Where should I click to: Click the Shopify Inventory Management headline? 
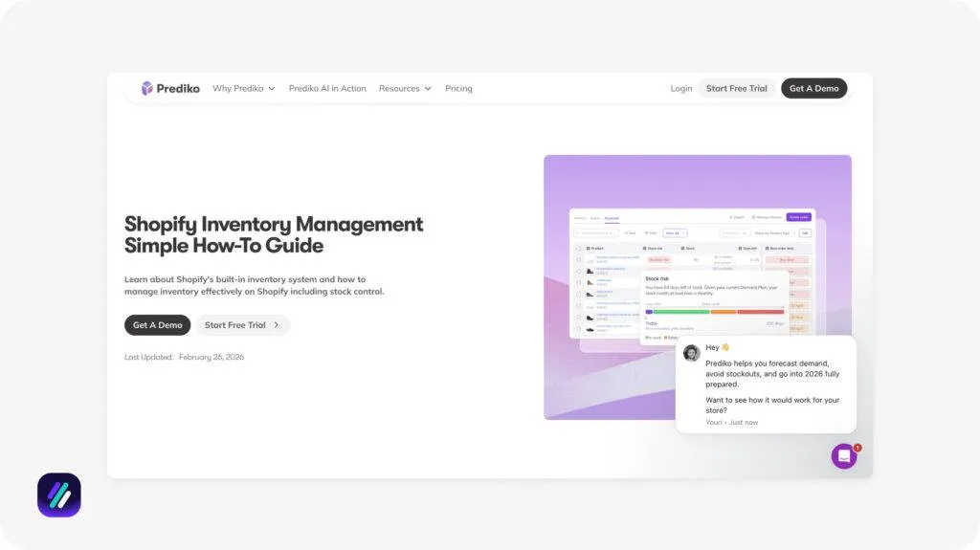(x=274, y=234)
